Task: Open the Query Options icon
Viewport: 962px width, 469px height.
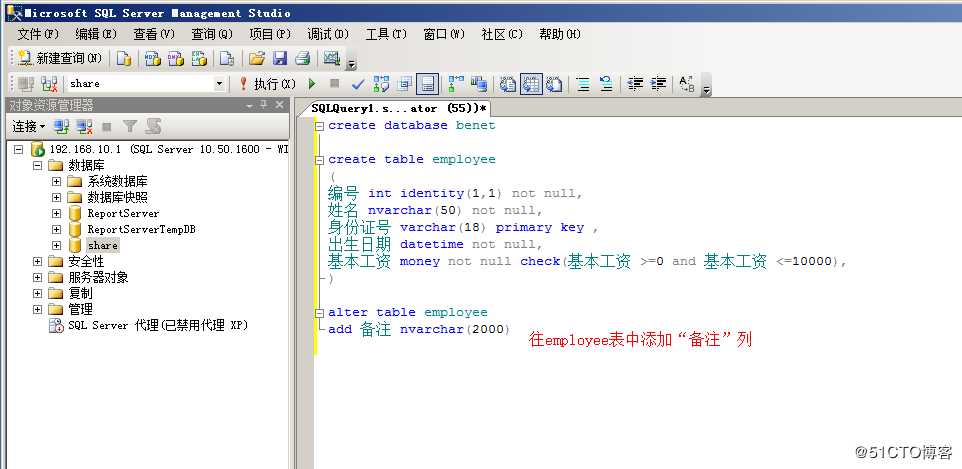Action: pos(404,84)
